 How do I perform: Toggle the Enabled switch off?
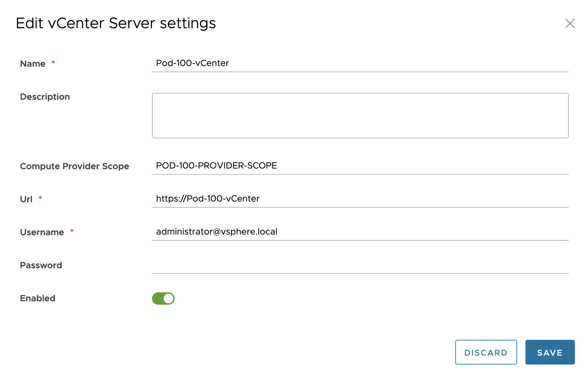163,299
